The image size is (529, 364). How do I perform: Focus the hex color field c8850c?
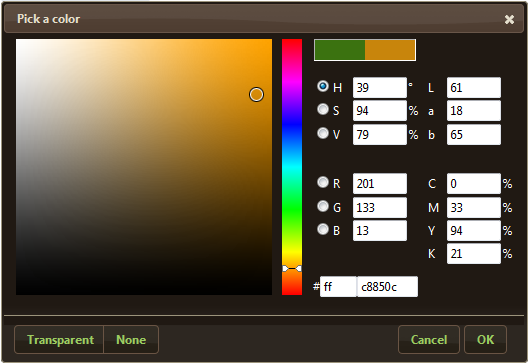click(x=387, y=287)
